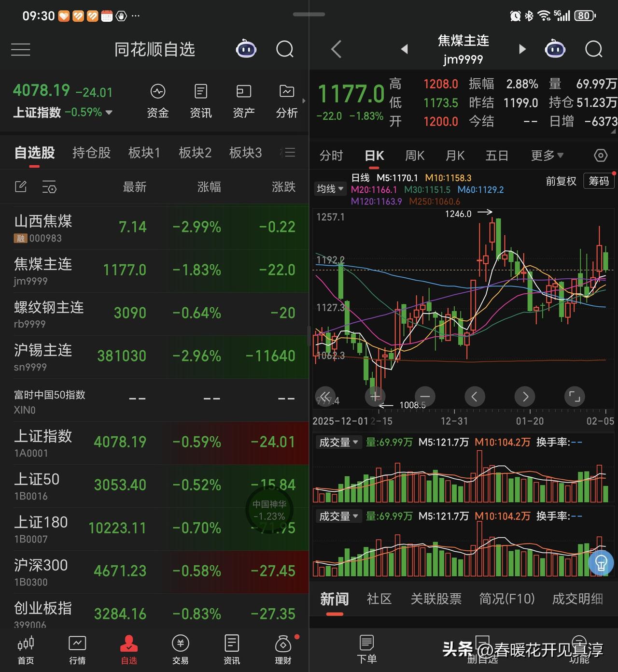Open the 成交明细 tab
This screenshot has height=672, width=618.
[x=577, y=599]
